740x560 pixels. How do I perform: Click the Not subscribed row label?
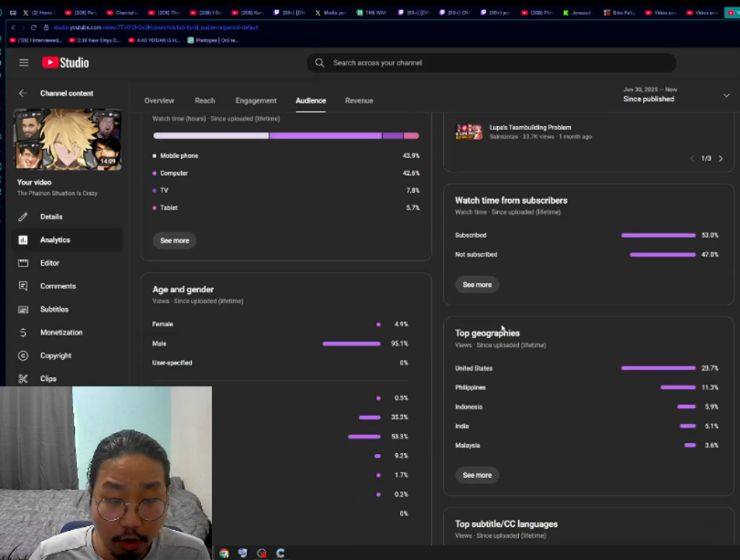(476, 255)
